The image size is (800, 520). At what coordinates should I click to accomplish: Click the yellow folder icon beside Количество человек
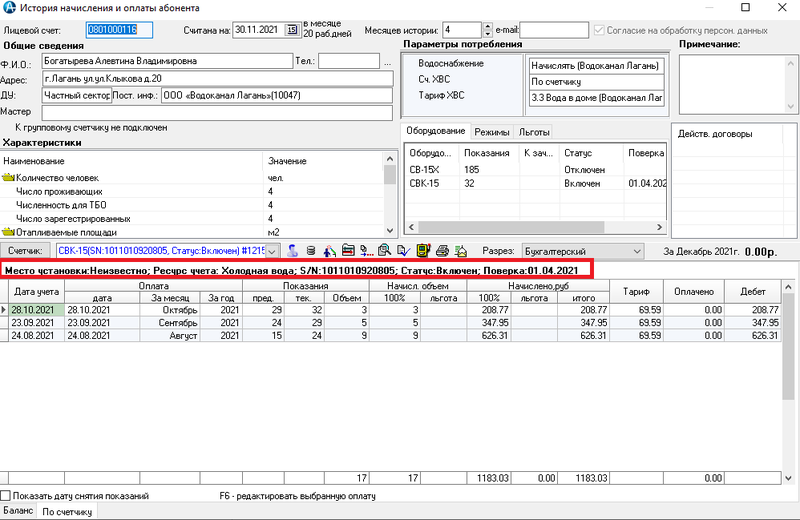pos(9,177)
